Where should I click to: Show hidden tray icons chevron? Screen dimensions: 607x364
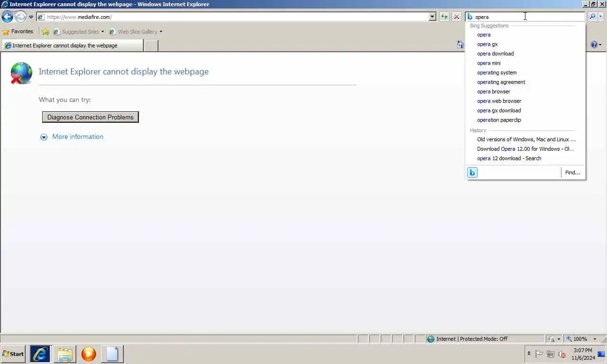click(x=529, y=354)
